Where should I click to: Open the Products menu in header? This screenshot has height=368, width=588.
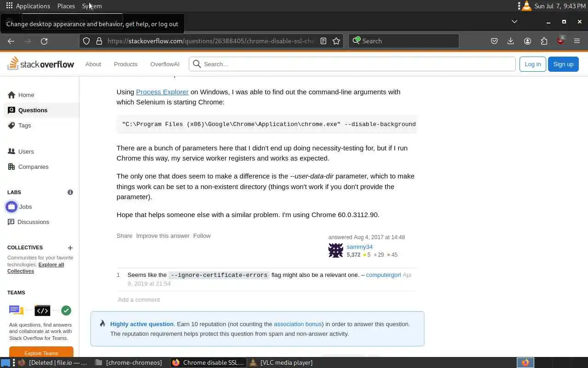(125, 64)
